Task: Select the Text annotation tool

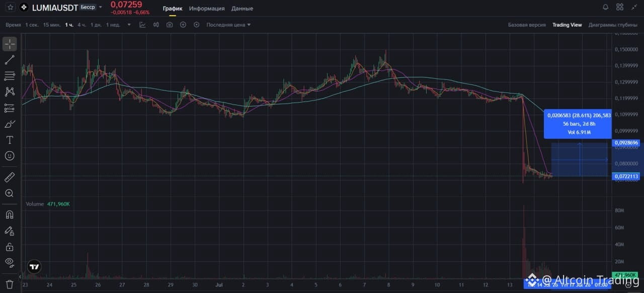Action: click(10, 140)
